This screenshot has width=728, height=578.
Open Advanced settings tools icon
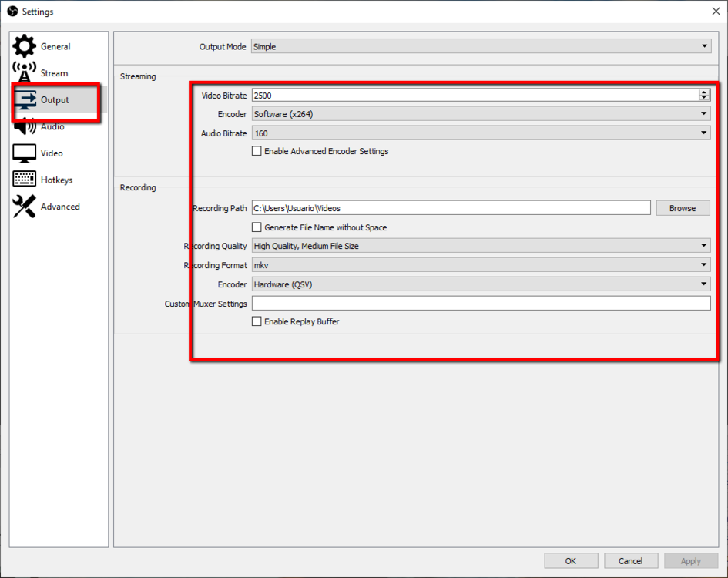tap(25, 207)
